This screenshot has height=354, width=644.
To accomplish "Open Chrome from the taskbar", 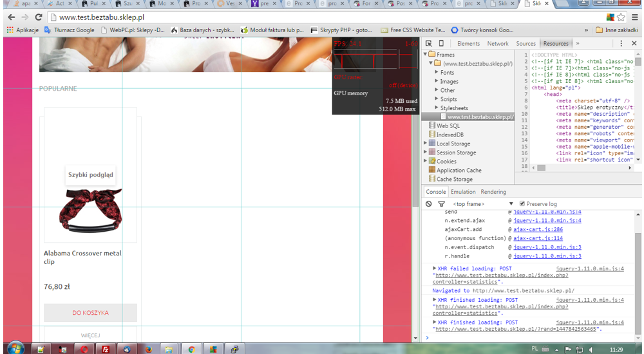I will [x=191, y=349].
